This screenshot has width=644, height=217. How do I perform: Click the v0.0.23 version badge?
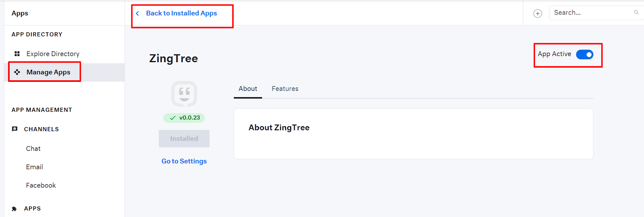[x=184, y=118]
